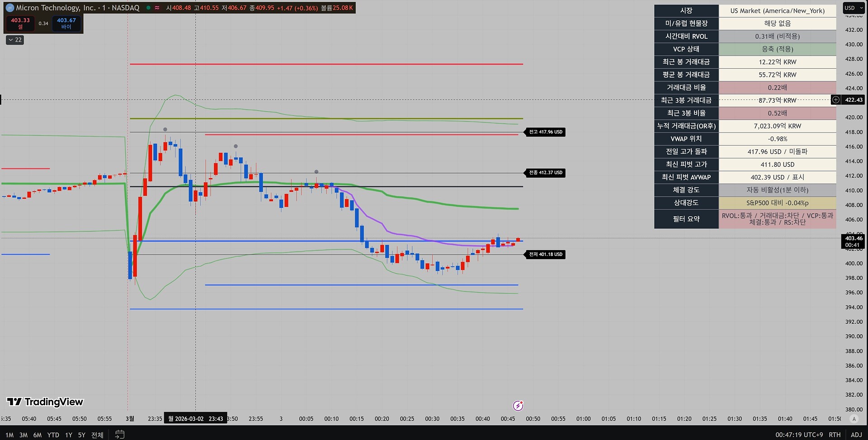Click the Micron Technology symbol title
The width and height of the screenshot is (868, 440).
(78, 8)
